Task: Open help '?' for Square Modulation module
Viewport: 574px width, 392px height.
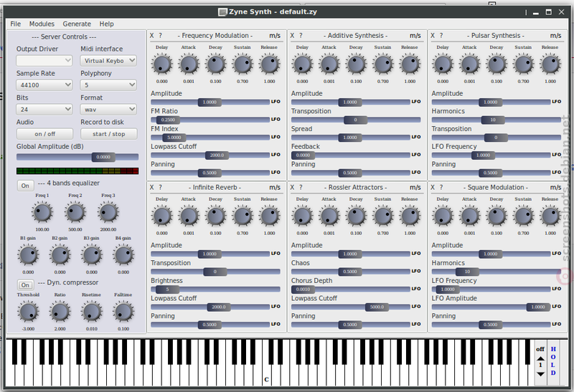Action: pos(441,187)
